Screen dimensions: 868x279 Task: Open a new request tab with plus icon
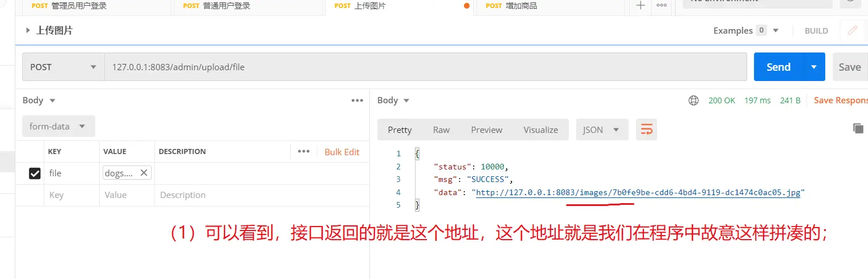point(641,6)
